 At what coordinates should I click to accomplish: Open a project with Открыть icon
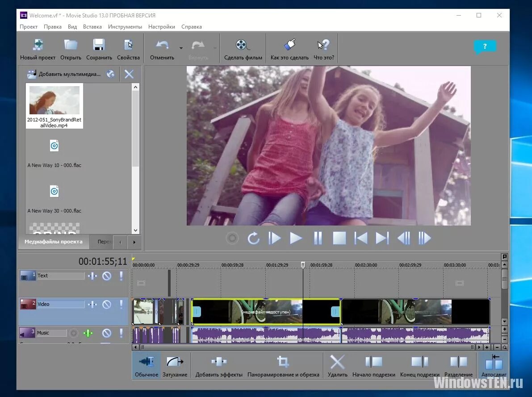(x=71, y=49)
